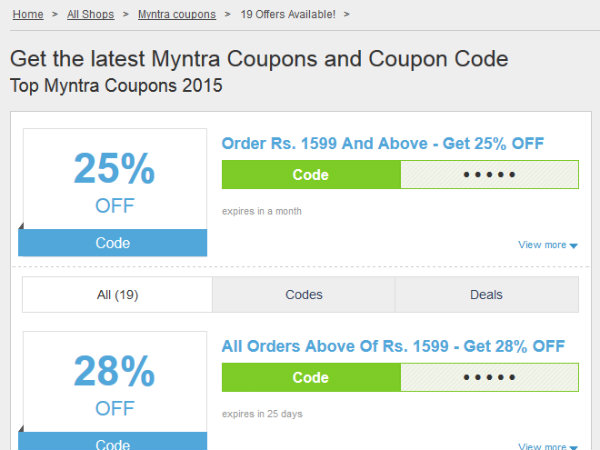This screenshot has width=600, height=450.
Task: Go to All Shops breadcrumb
Action: (90, 15)
